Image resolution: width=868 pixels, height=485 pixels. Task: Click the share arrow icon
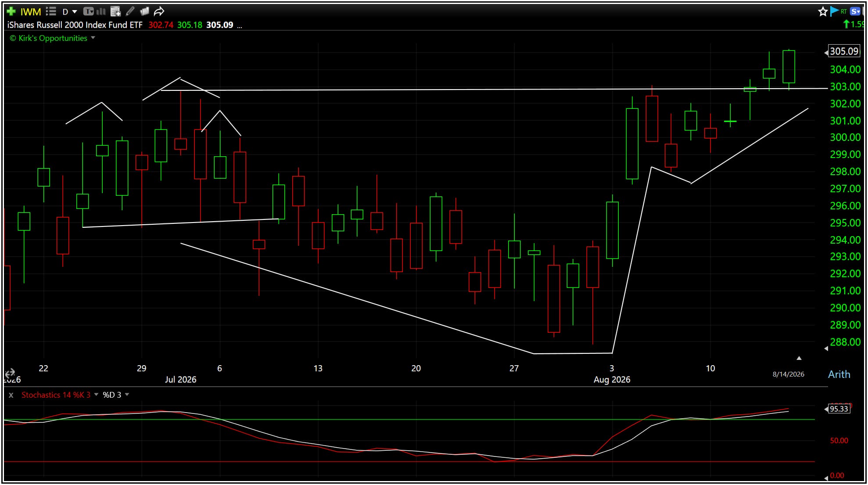159,11
